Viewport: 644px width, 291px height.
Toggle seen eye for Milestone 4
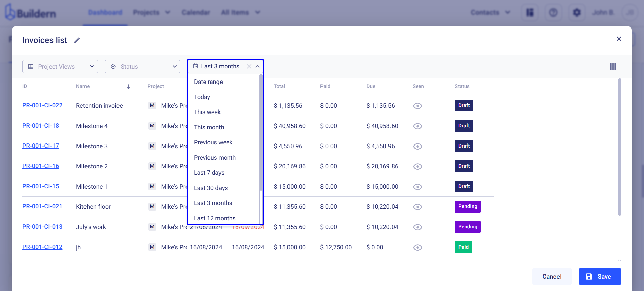(x=418, y=126)
